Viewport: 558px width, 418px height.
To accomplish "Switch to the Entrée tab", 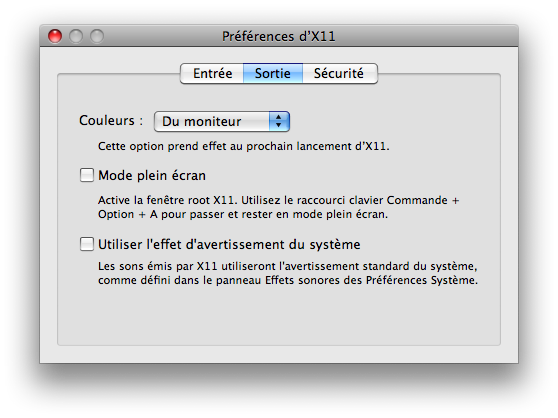I will click(x=212, y=74).
